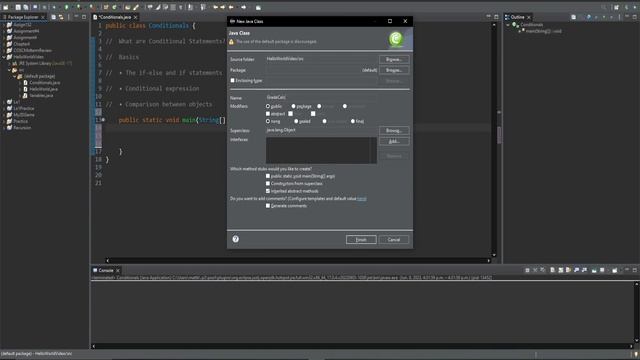Expand the Chapter4 project
This screenshot has height=360, width=640.
(x=4, y=44)
